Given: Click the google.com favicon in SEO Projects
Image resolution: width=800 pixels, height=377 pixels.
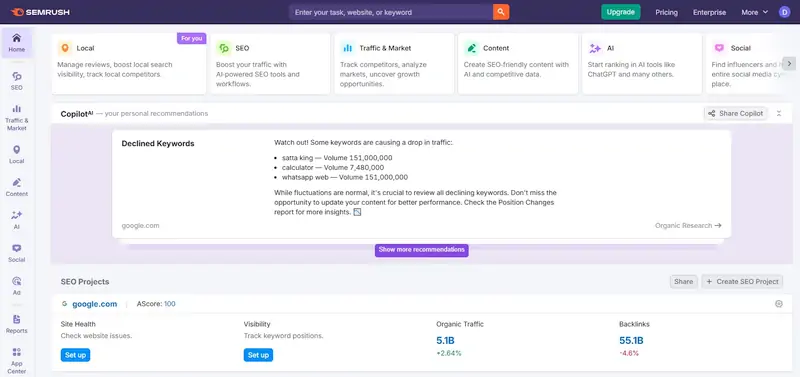Looking at the screenshot, I should 64,304.
